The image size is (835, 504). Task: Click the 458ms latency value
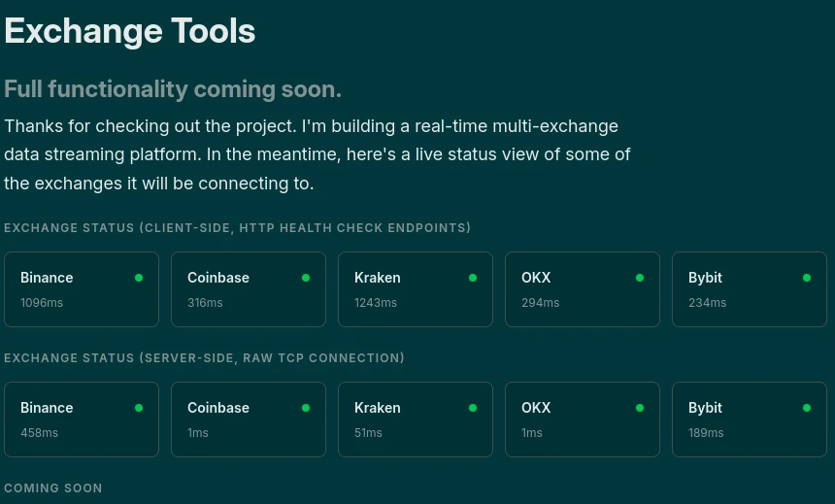(40, 432)
